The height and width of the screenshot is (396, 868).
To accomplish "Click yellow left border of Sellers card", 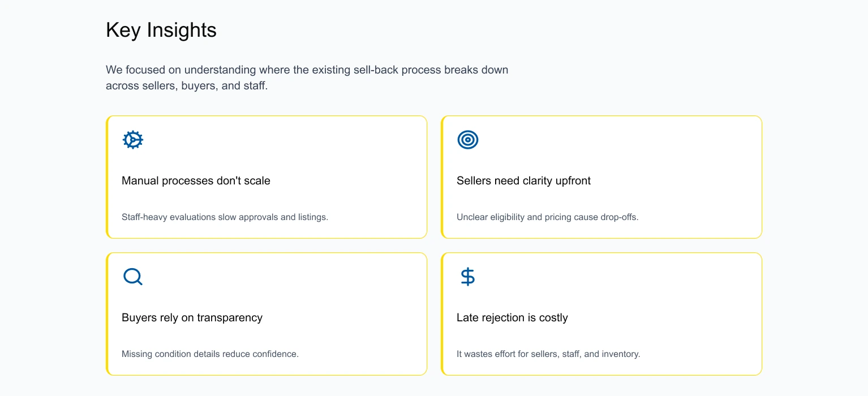I will point(442,177).
